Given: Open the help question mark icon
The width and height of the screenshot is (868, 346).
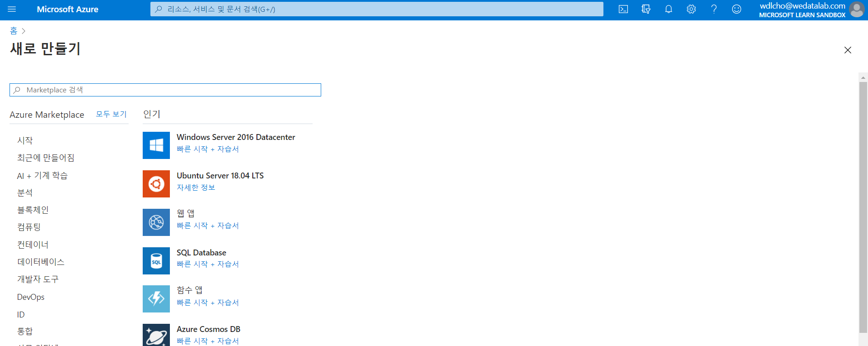Looking at the screenshot, I should (x=714, y=9).
